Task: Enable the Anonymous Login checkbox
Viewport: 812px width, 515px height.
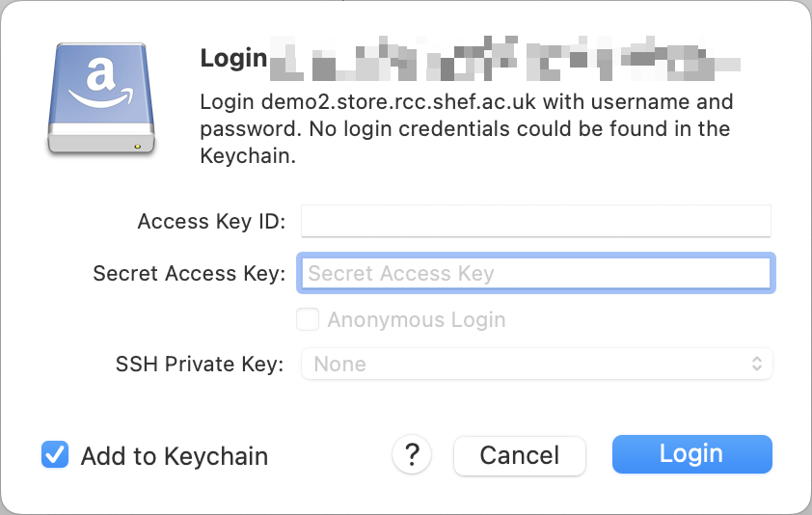Action: pyautogui.click(x=308, y=319)
